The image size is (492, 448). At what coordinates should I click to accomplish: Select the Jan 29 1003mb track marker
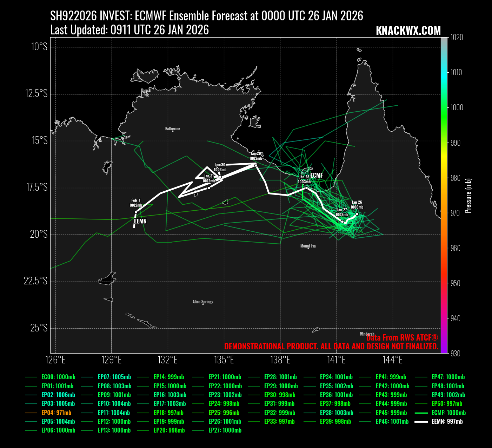pos(256,165)
